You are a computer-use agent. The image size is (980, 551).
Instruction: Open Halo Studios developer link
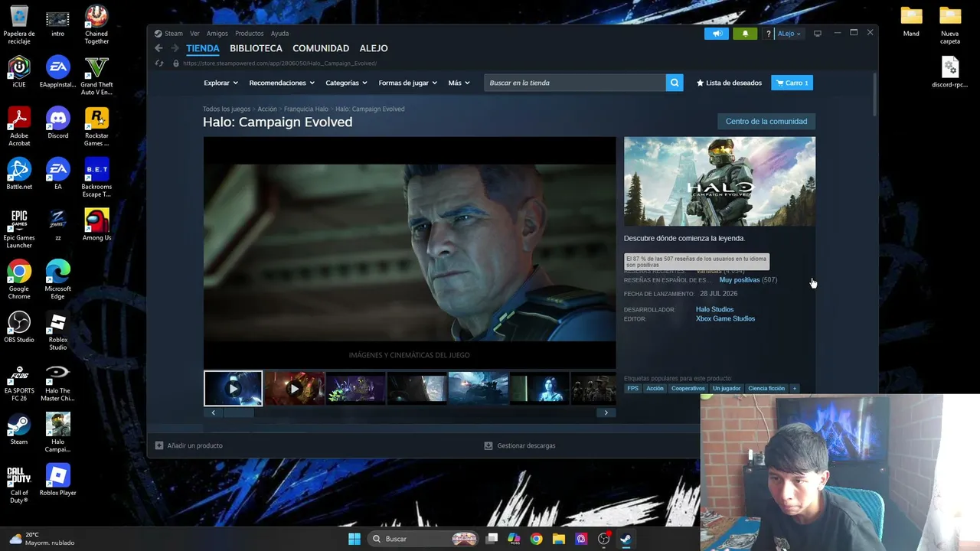coord(714,309)
